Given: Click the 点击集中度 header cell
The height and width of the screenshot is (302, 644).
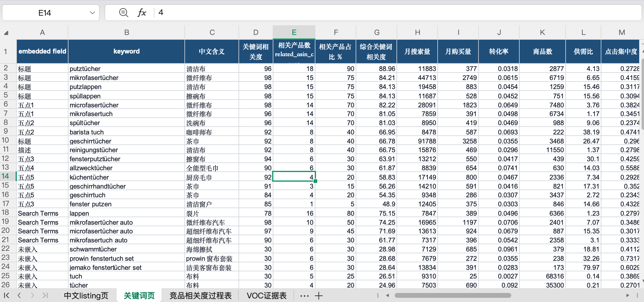Looking at the screenshot, I should [x=621, y=51].
